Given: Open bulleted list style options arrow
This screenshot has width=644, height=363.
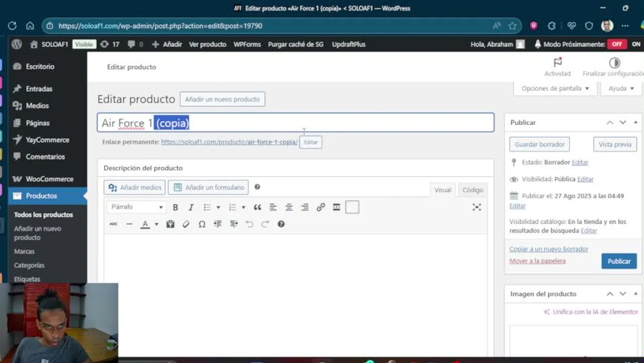Looking at the screenshot, I should [x=218, y=207].
